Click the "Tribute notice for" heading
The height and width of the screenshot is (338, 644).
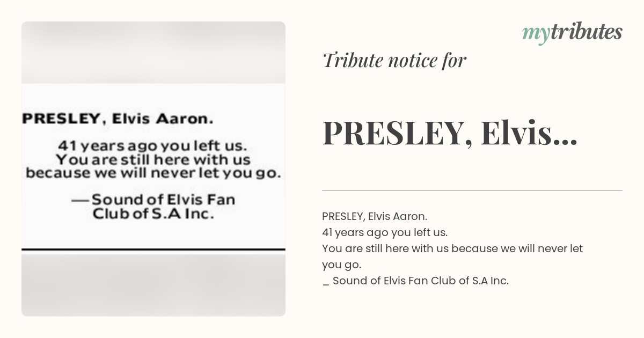pyautogui.click(x=394, y=60)
